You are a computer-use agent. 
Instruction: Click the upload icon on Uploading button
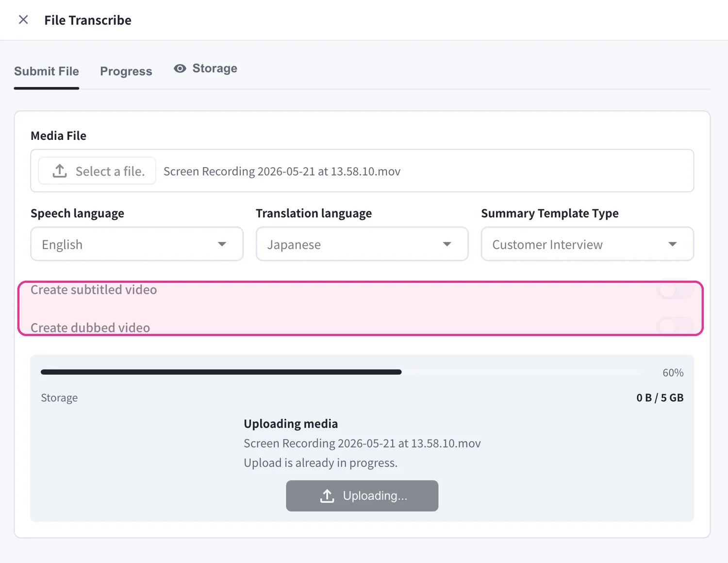(327, 496)
